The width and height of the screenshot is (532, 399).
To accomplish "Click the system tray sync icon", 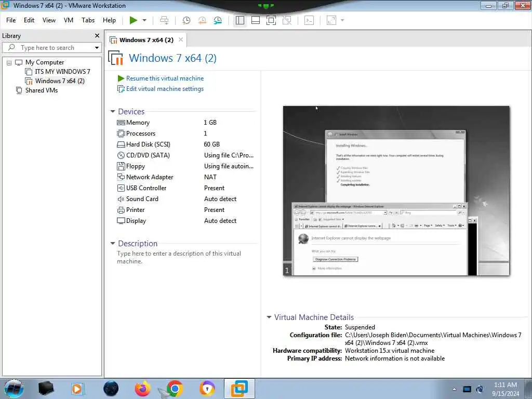I will coord(480,389).
